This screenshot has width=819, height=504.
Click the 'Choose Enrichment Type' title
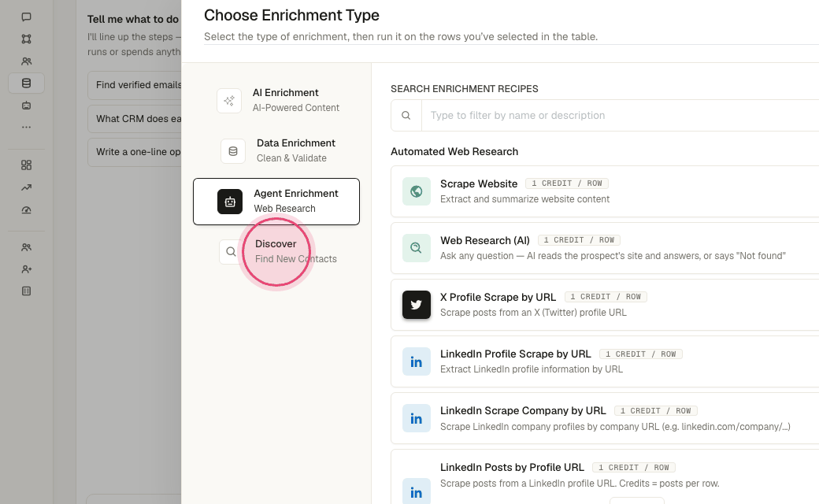[291, 15]
